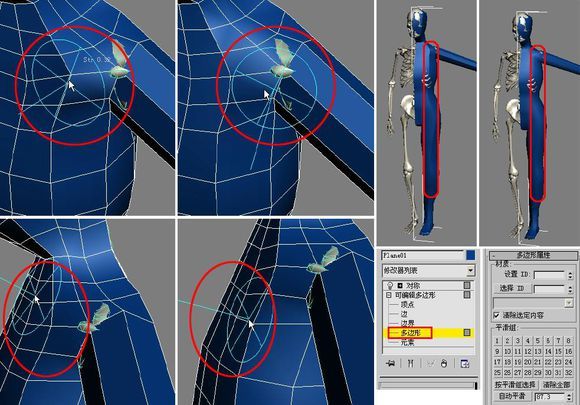This screenshot has width=580, height=405.
Task: Toggle the 清除选定内容 checkbox
Action: pos(497,315)
